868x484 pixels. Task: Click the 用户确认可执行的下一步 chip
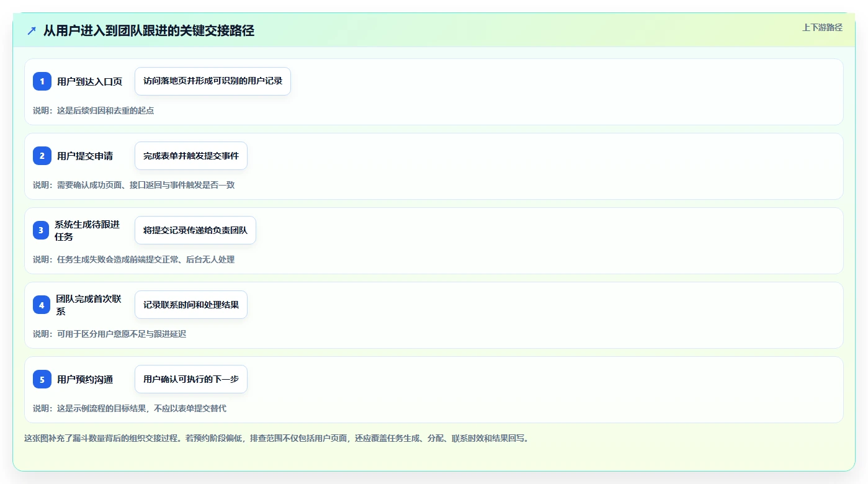pyautogui.click(x=191, y=379)
